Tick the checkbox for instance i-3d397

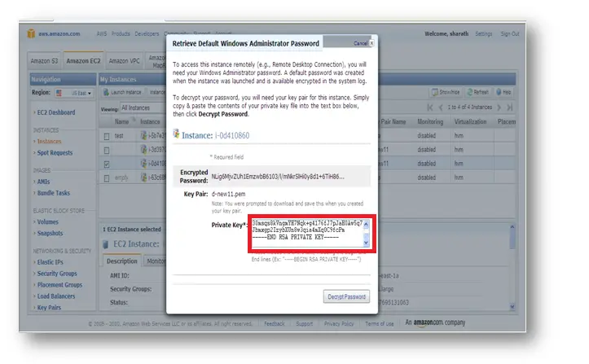(x=107, y=151)
